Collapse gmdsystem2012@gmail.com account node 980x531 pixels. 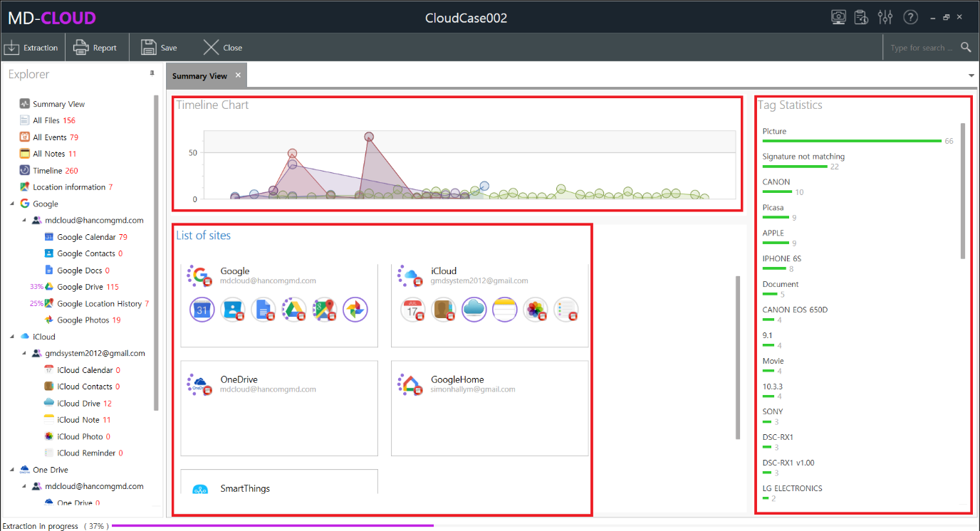tap(24, 353)
